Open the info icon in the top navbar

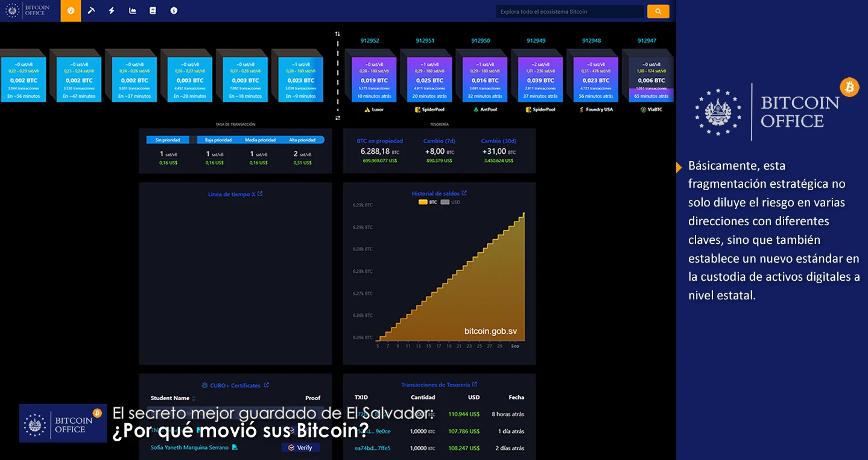point(174,10)
